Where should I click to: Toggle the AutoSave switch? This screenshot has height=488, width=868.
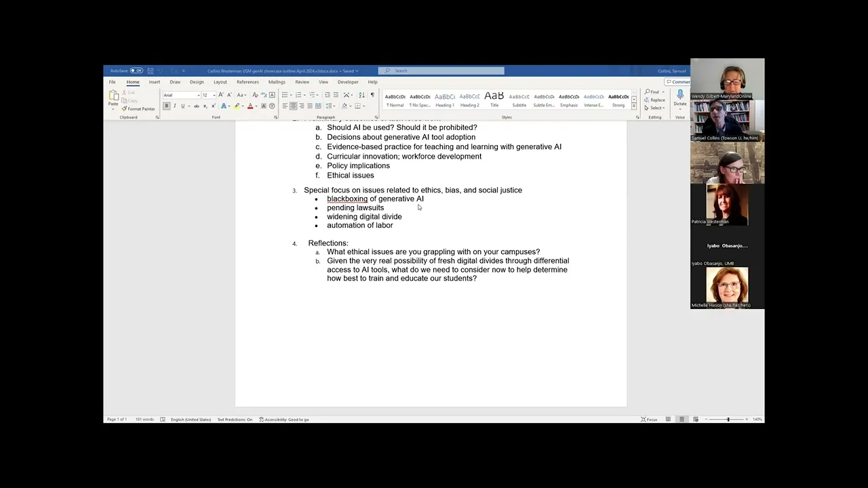point(136,70)
